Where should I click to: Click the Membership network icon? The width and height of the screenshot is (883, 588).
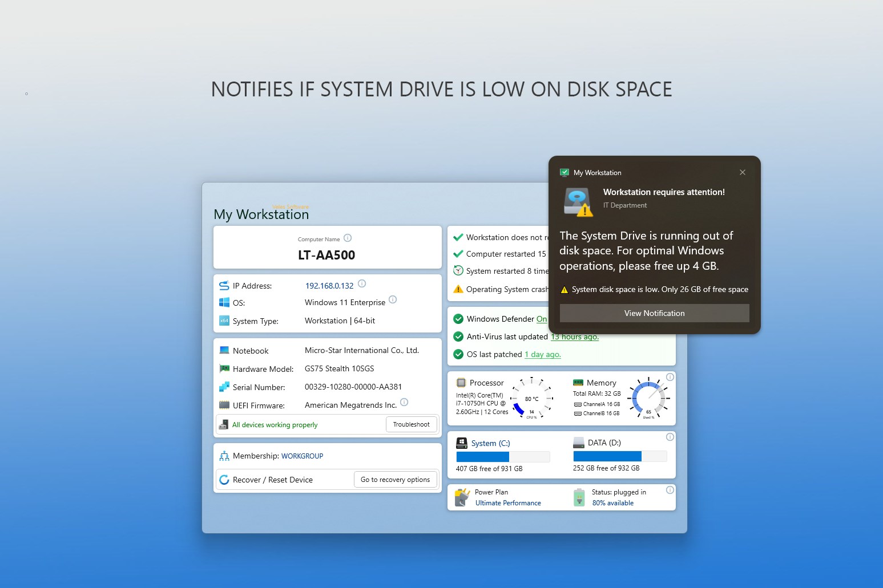click(x=224, y=456)
